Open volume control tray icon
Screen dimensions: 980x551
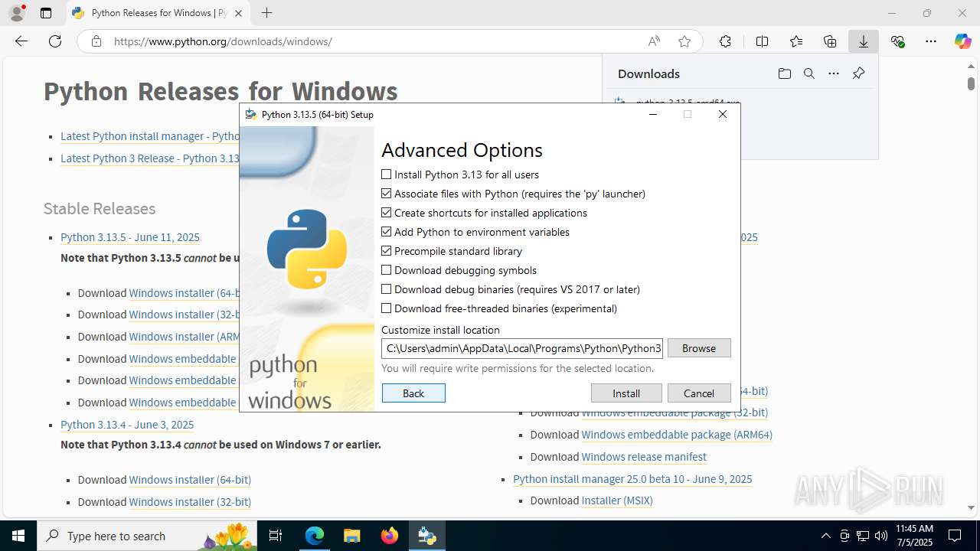(880, 536)
